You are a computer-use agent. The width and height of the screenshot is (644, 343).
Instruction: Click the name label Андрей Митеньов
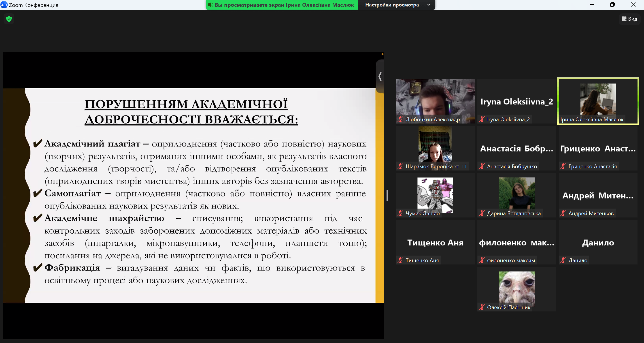591,213
